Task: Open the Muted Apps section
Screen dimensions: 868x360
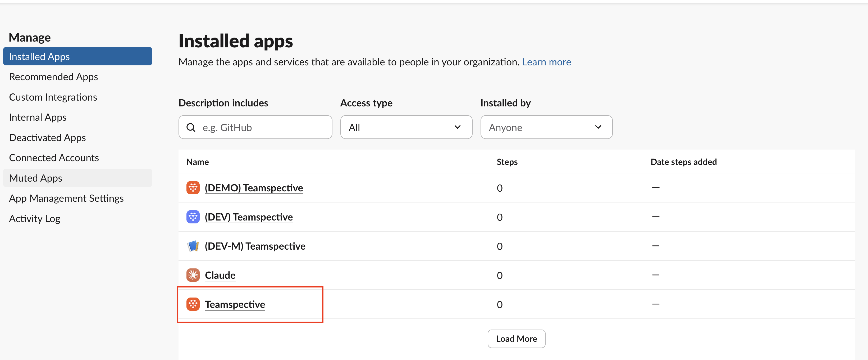Action: tap(35, 178)
